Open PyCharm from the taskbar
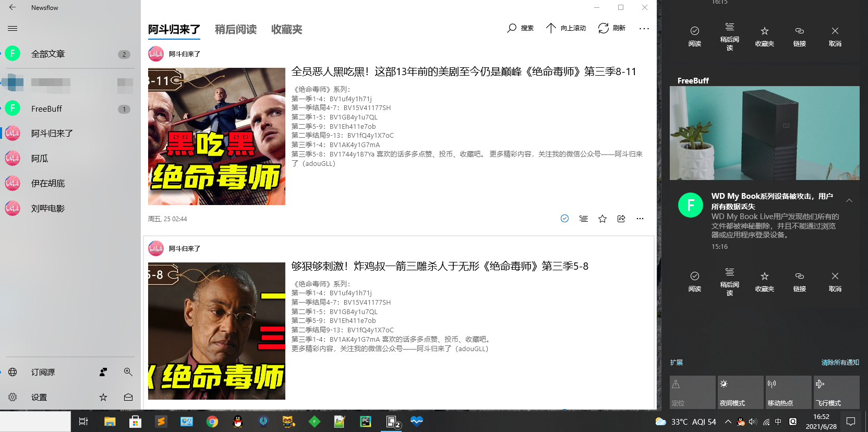Image resolution: width=868 pixels, height=432 pixels. click(365, 422)
